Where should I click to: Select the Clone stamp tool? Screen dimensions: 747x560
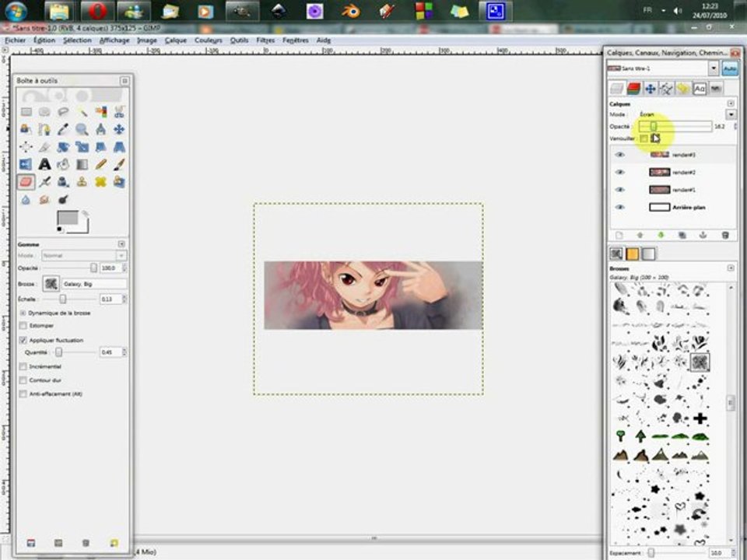[x=82, y=182]
